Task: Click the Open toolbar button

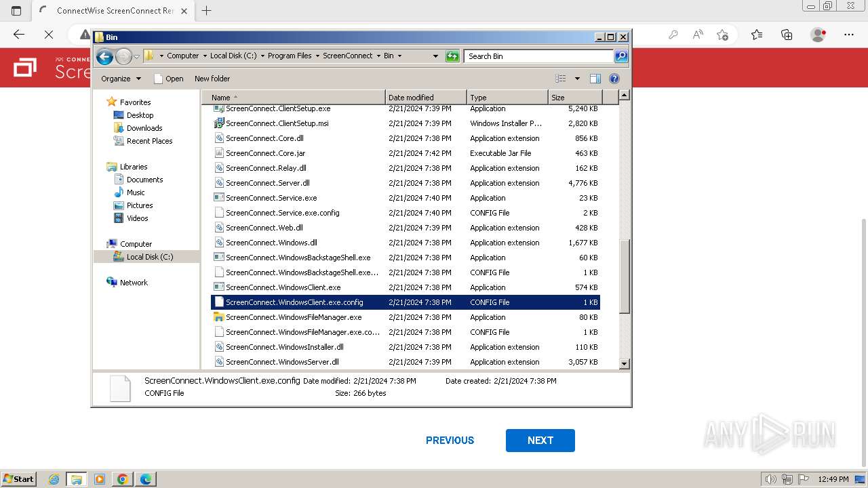Action: pyautogui.click(x=169, y=79)
